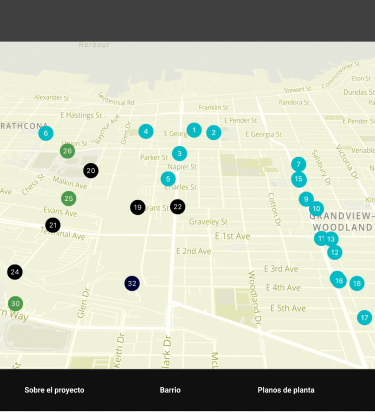The height and width of the screenshot is (412, 375).
Task: Click the E 3rd Ave label
Action: click(x=281, y=269)
